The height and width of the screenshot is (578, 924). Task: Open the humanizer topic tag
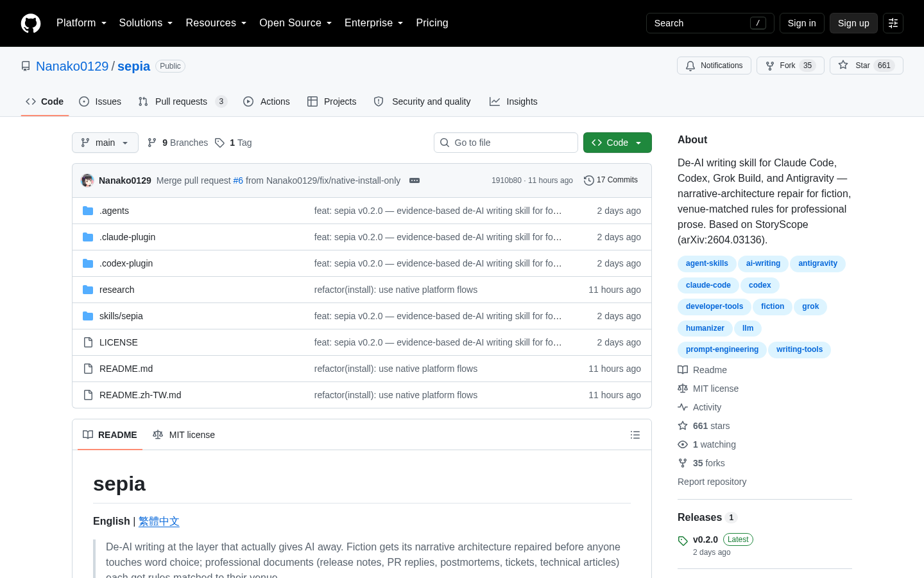tap(705, 328)
